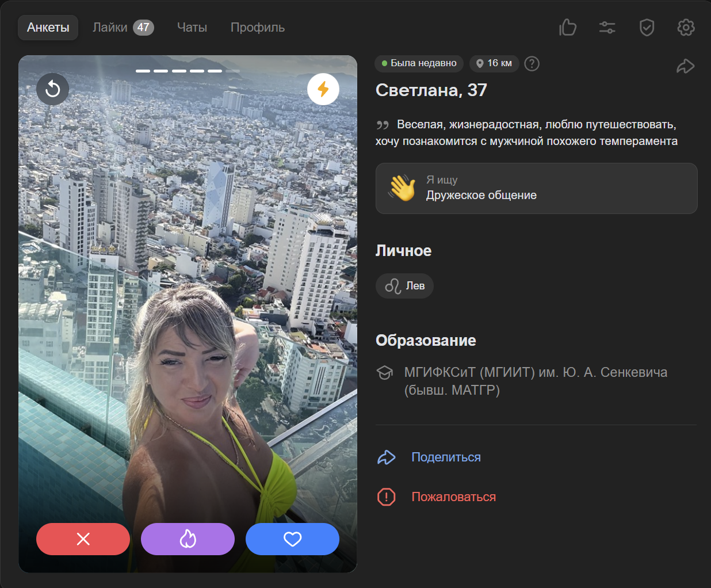The height and width of the screenshot is (588, 711).
Task: Click the photo progress indicator dashes
Action: pos(188,71)
